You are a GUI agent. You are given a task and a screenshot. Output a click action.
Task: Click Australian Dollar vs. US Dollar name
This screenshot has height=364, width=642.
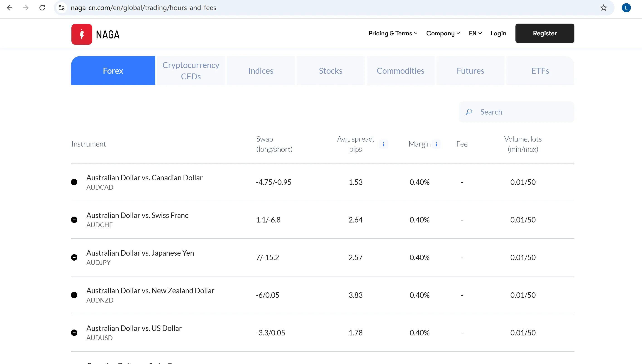[x=134, y=328]
